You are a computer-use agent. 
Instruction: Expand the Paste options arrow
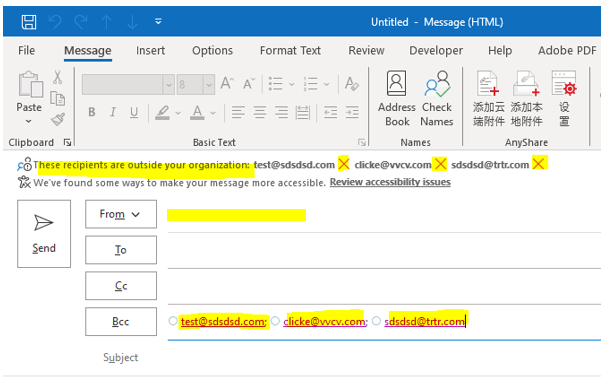point(29,121)
